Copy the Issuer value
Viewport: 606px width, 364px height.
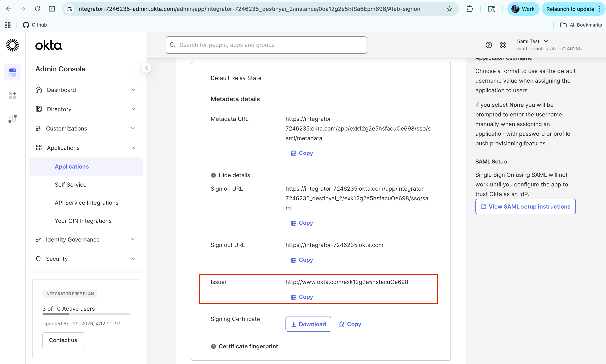[302, 297]
